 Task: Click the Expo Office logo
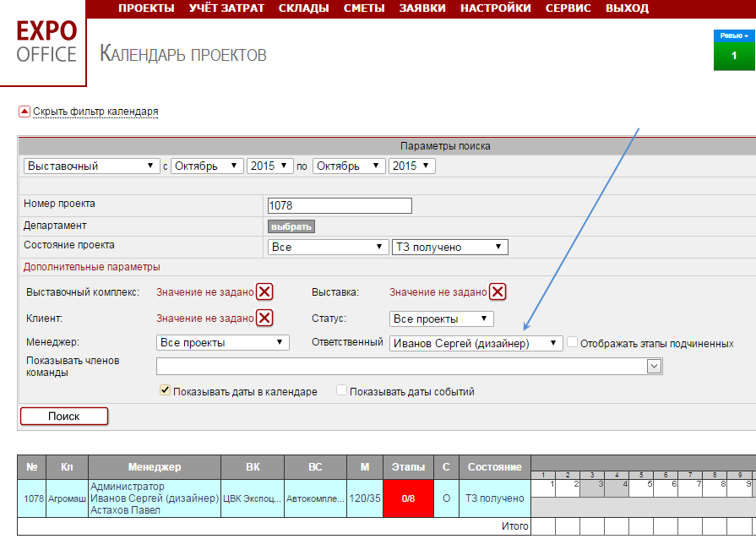[46, 42]
